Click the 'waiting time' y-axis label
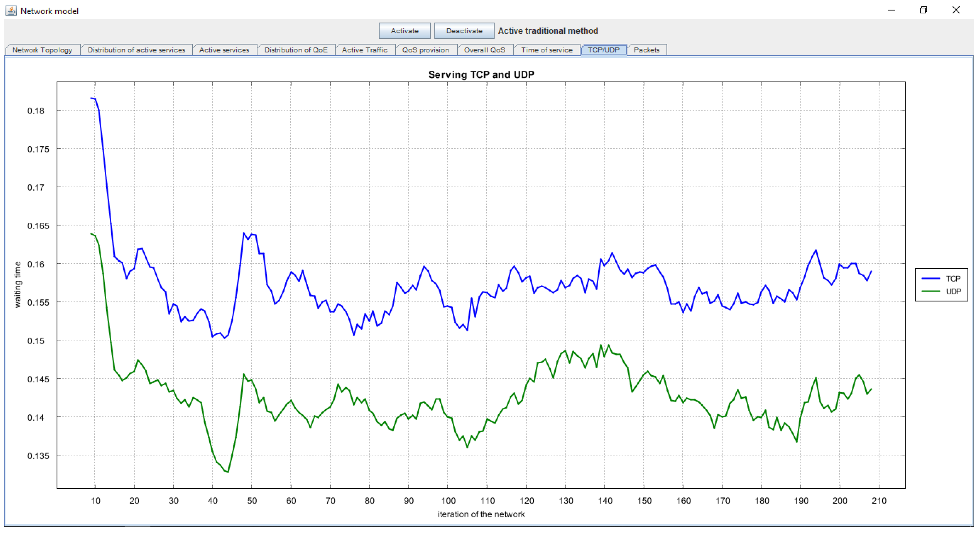 click(18, 284)
